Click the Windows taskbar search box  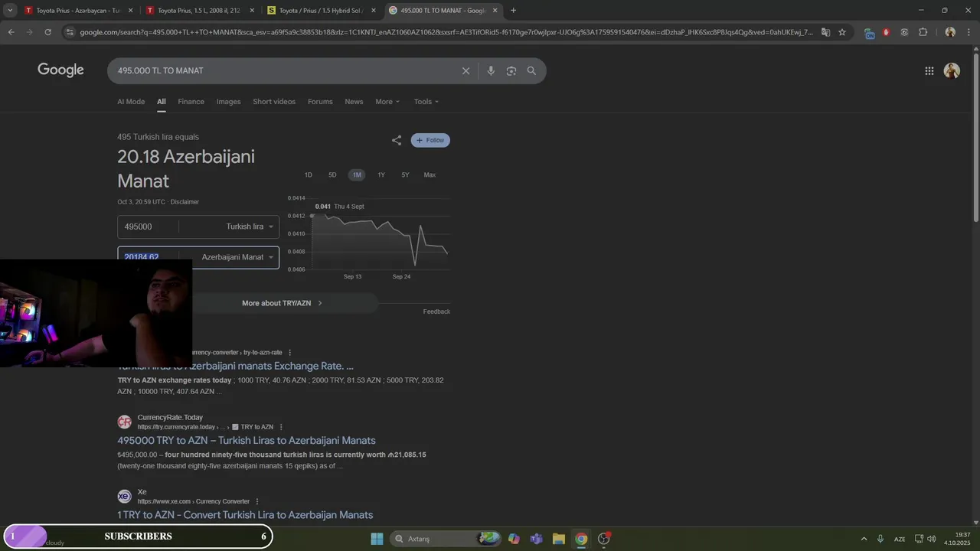pos(446,539)
